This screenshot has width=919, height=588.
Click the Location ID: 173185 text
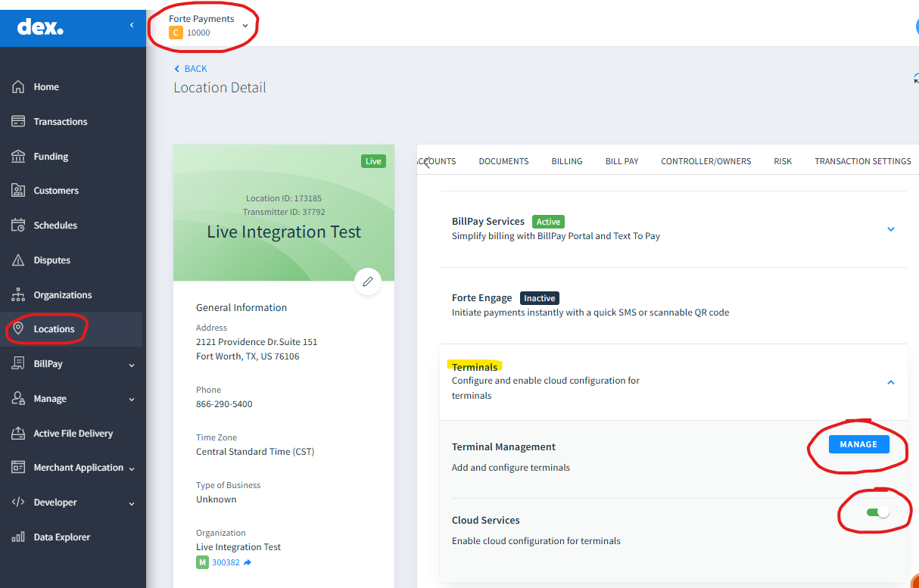[x=284, y=198]
